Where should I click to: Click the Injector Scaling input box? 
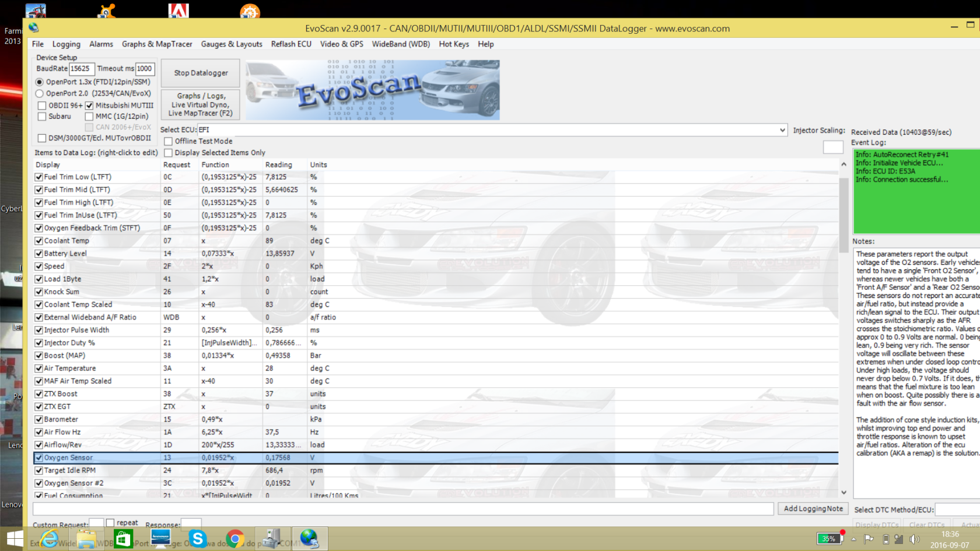(833, 147)
